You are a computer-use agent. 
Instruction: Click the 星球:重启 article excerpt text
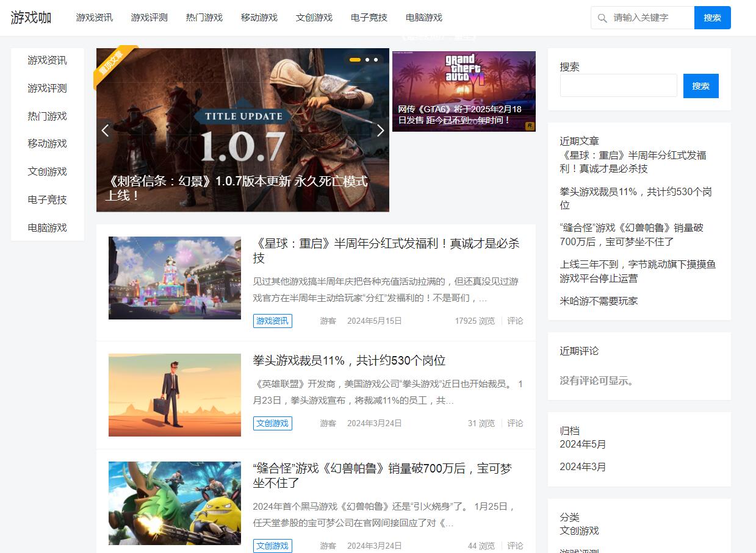click(386, 290)
